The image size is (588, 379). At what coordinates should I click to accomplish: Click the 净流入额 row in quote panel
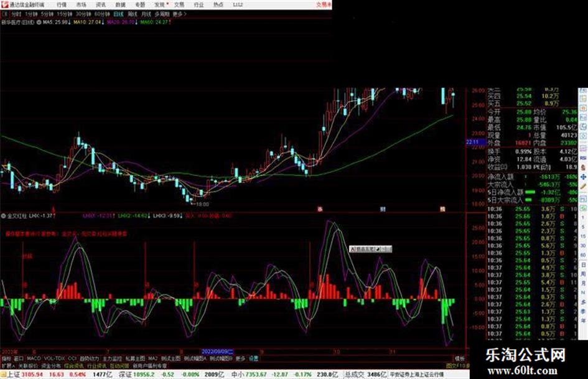(x=532, y=177)
